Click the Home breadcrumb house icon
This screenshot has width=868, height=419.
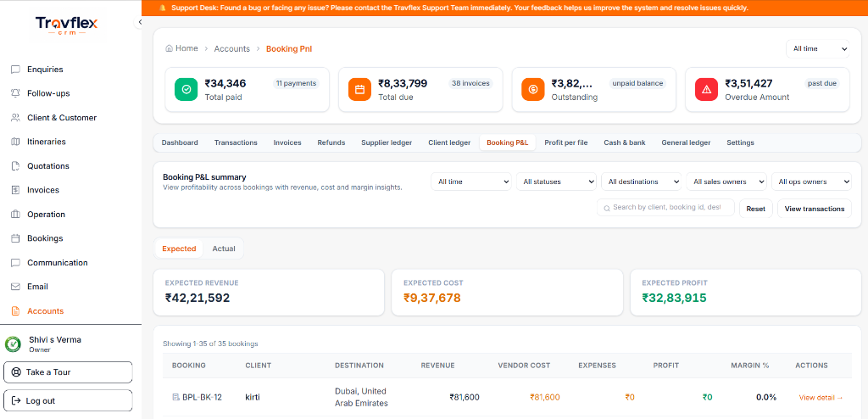click(x=169, y=48)
